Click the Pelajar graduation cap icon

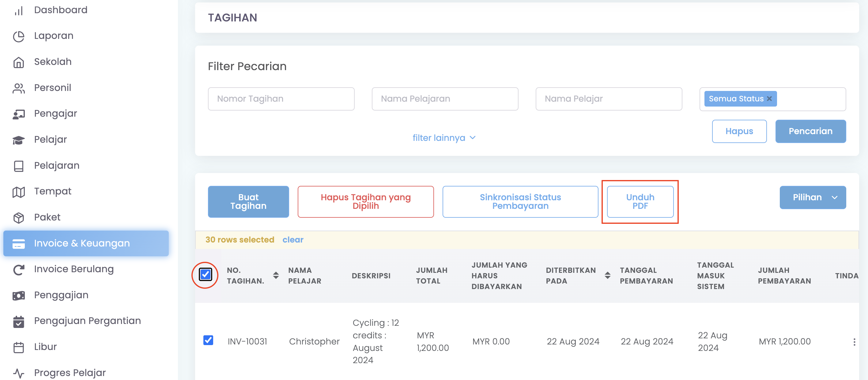click(x=19, y=140)
